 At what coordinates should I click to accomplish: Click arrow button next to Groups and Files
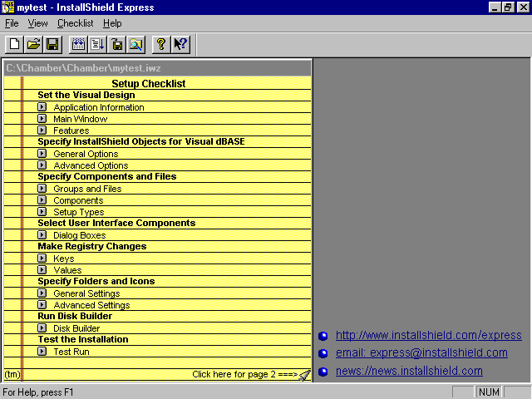point(42,189)
